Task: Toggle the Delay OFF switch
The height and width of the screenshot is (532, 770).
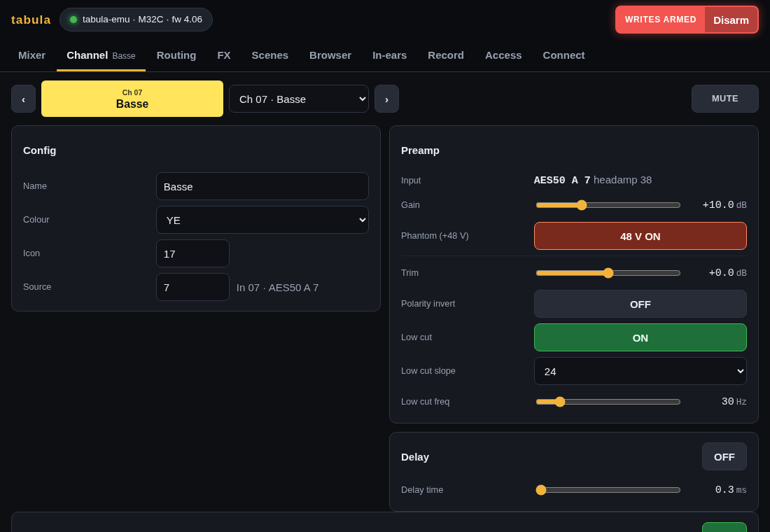Action: [724, 456]
